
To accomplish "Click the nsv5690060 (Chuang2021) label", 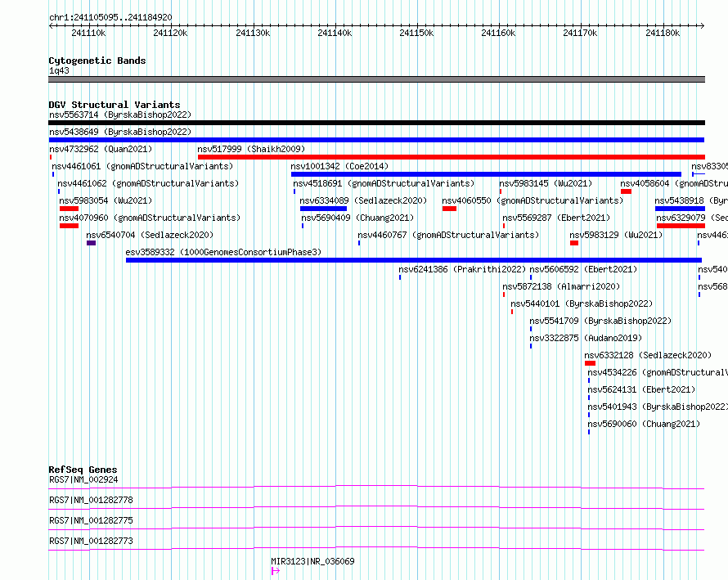I will (x=644, y=424).
